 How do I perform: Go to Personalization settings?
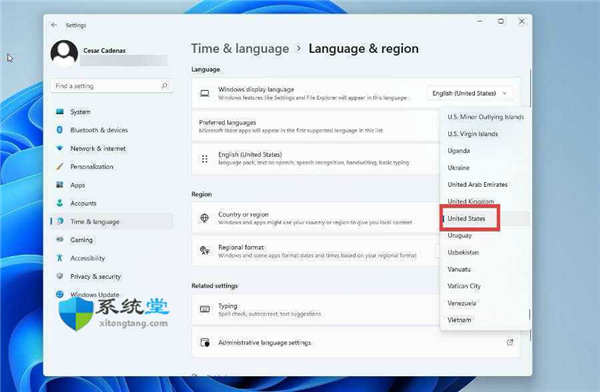coord(112,167)
